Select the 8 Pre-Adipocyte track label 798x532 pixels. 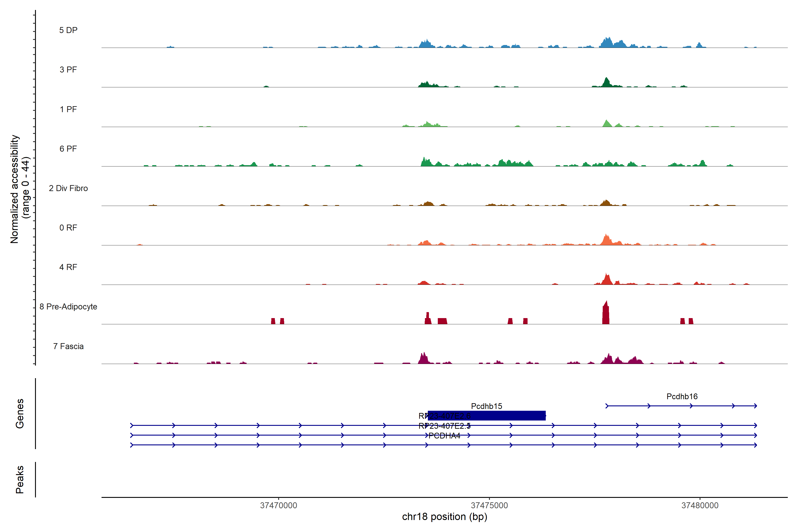tap(68, 307)
